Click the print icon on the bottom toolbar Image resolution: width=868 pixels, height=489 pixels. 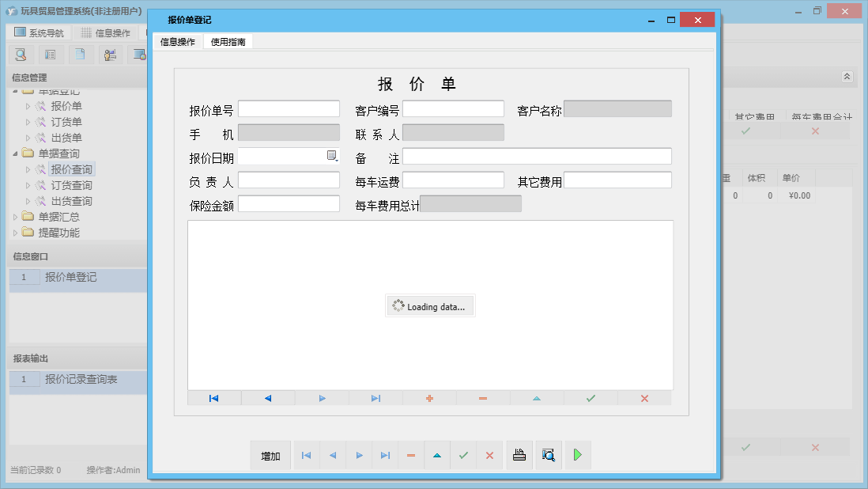point(519,455)
